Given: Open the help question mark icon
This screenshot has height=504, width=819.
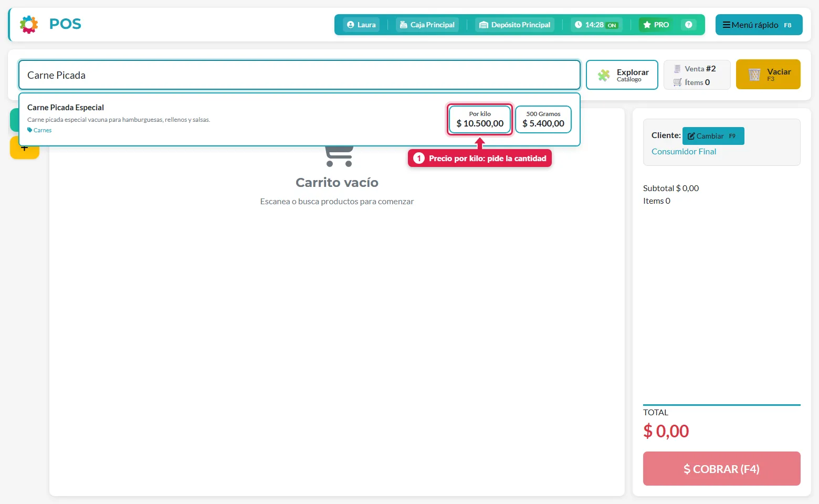Looking at the screenshot, I should point(688,25).
